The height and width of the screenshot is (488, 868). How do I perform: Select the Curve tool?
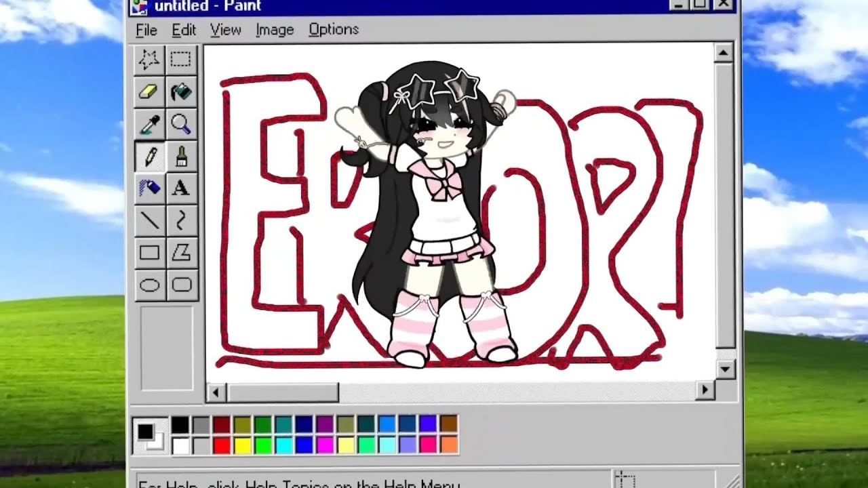(x=181, y=220)
